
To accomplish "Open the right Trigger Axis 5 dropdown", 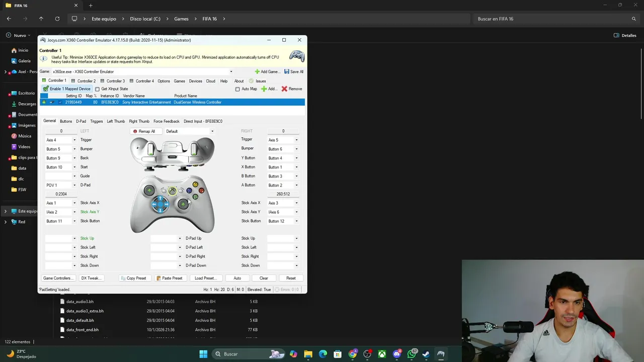I will click(296, 140).
